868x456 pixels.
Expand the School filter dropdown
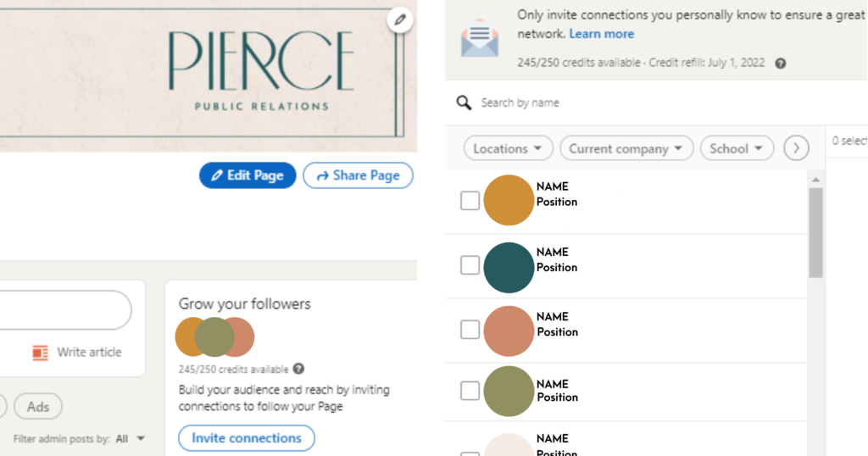coord(737,148)
